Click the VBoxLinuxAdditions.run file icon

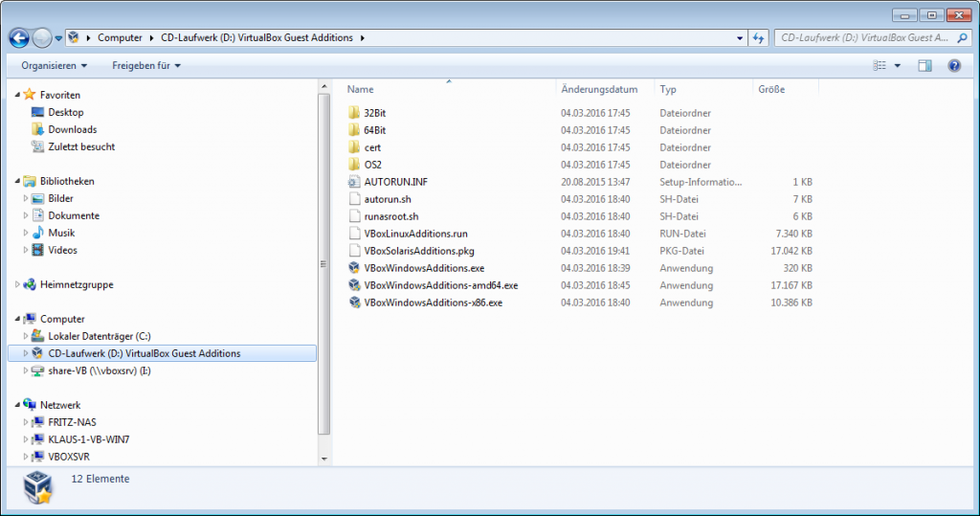click(x=354, y=234)
